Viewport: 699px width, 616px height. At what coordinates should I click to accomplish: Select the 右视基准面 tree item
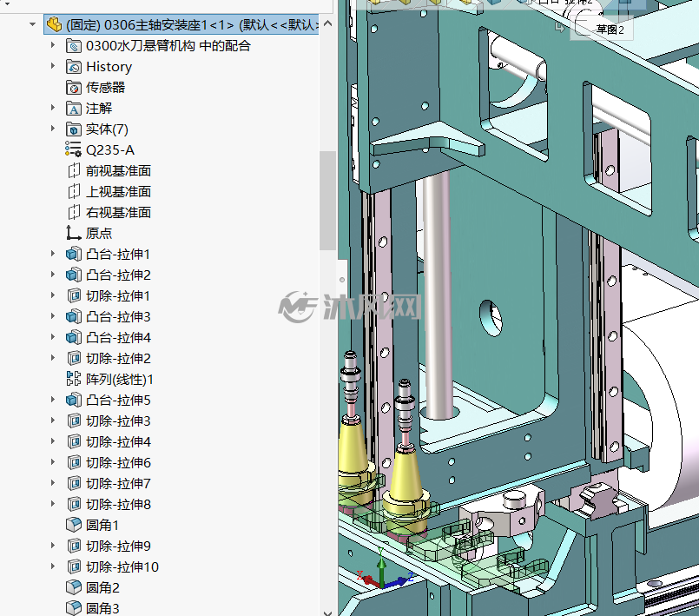click(109, 212)
